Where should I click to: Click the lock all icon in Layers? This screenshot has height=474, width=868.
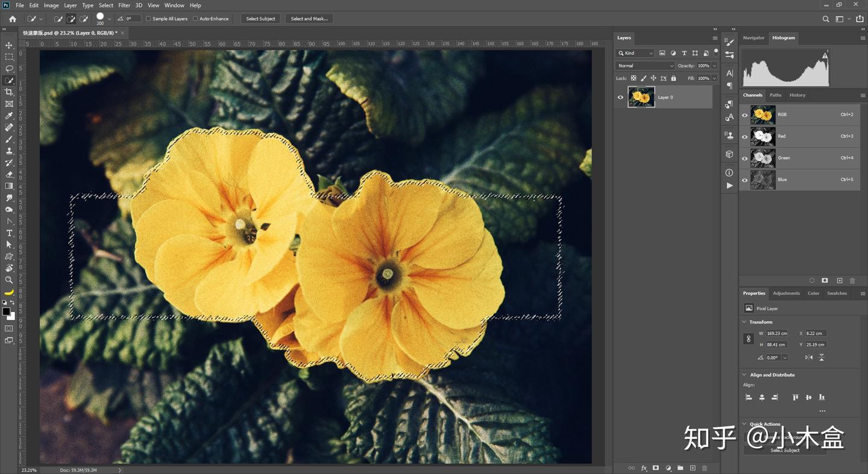(x=673, y=78)
